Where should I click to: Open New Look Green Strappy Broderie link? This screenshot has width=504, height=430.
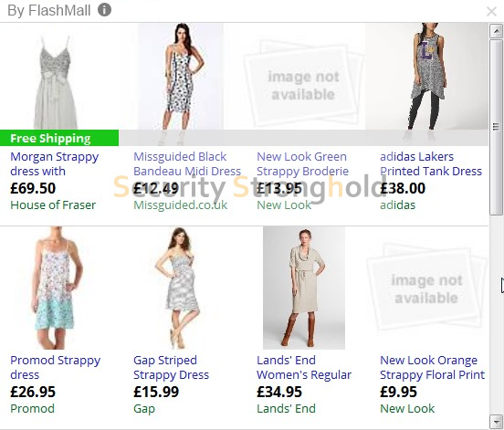302,164
